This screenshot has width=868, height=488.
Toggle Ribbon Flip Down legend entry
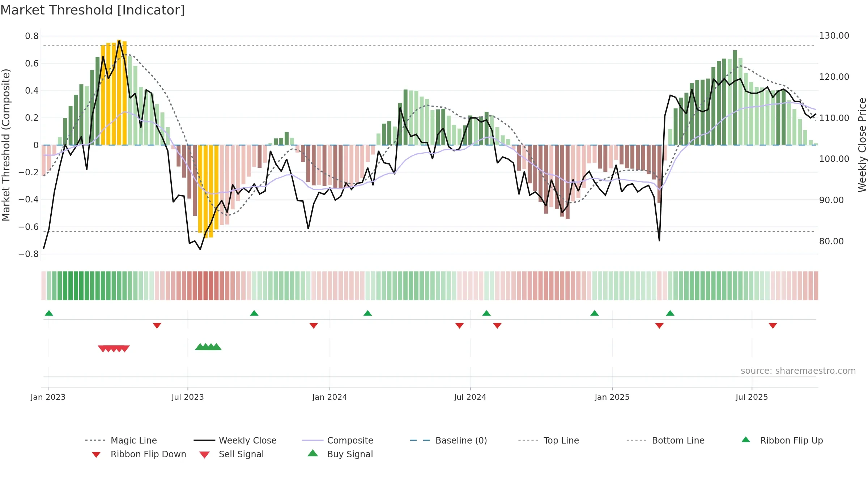pyautogui.click(x=139, y=454)
